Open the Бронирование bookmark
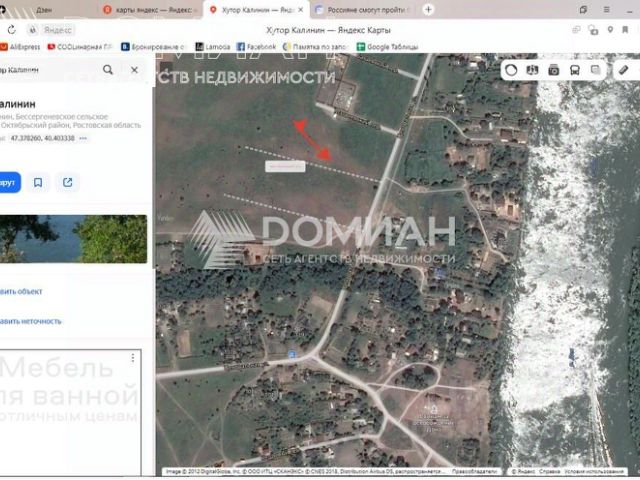The height and width of the screenshot is (480, 640). point(154,47)
